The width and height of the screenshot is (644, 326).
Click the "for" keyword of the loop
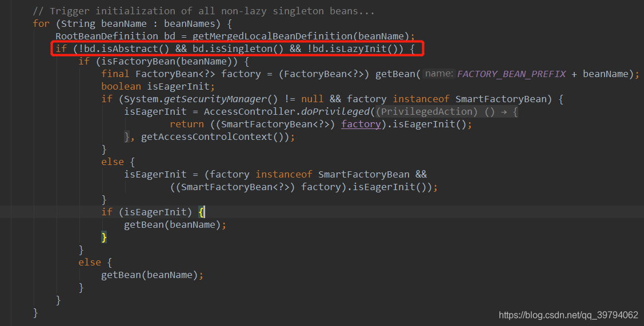pyautogui.click(x=41, y=23)
